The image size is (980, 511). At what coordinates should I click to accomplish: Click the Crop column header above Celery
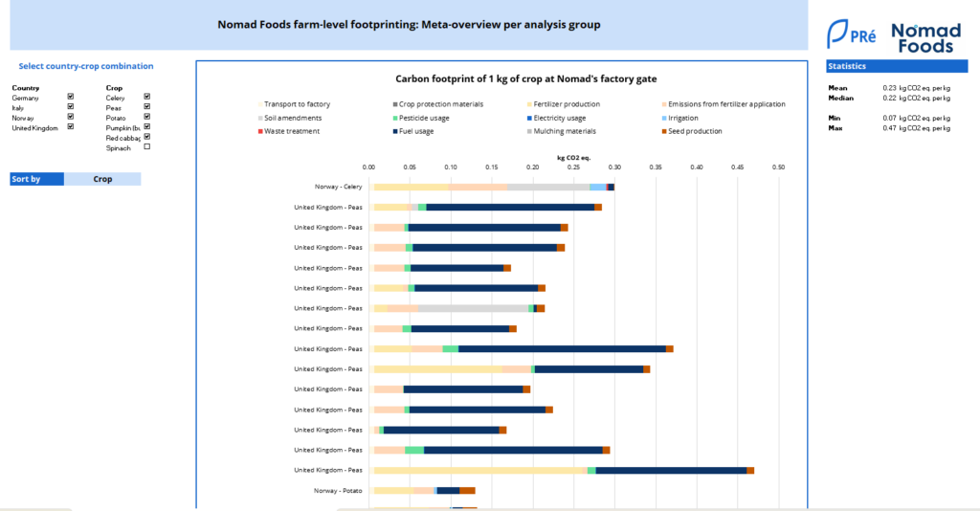[x=115, y=88]
